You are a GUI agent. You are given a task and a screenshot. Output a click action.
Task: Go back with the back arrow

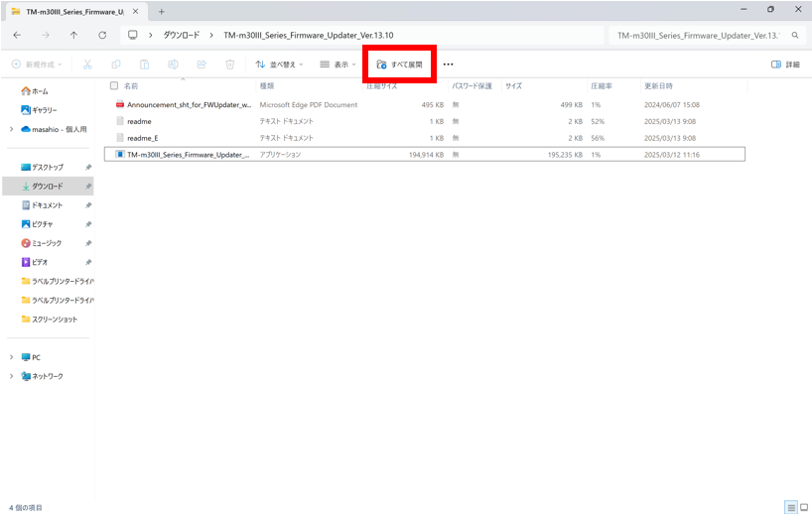click(x=17, y=35)
